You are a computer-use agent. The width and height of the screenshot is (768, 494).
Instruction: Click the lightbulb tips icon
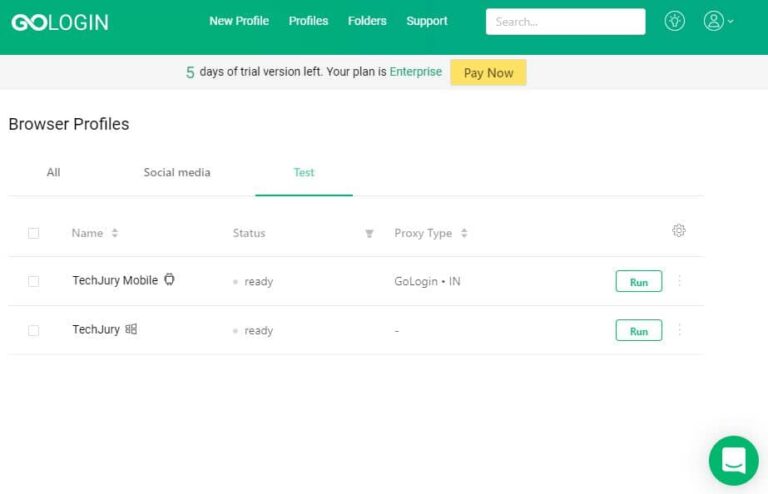click(675, 21)
